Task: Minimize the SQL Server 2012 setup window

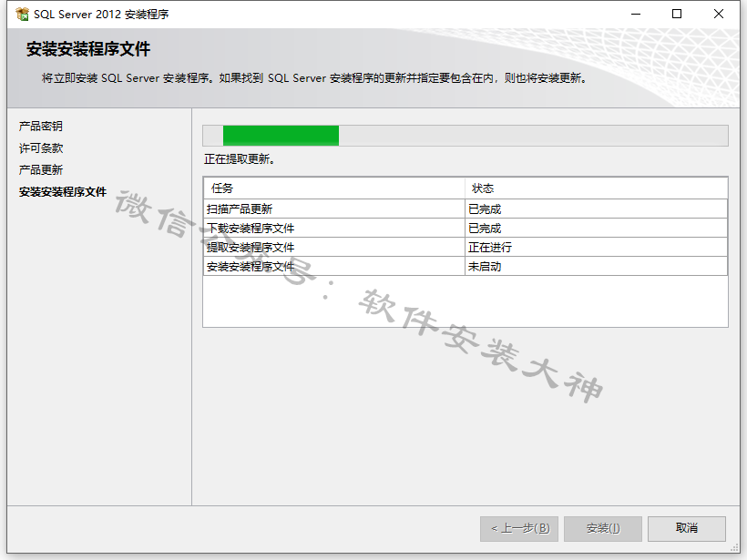Action: (x=636, y=15)
